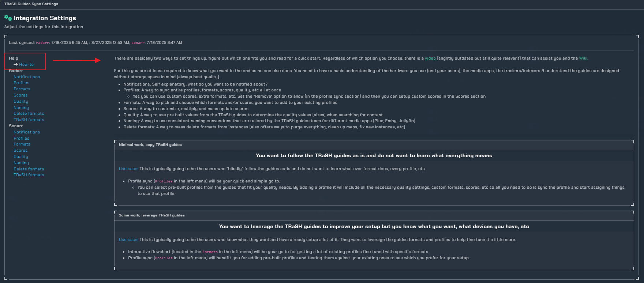Open Sonarr Scores section
This screenshot has width=644, height=283.
point(20,150)
